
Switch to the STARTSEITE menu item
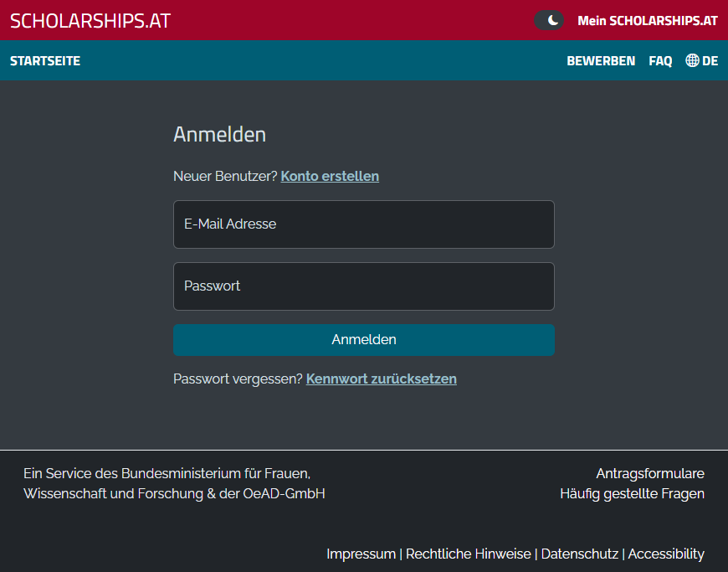pos(44,60)
